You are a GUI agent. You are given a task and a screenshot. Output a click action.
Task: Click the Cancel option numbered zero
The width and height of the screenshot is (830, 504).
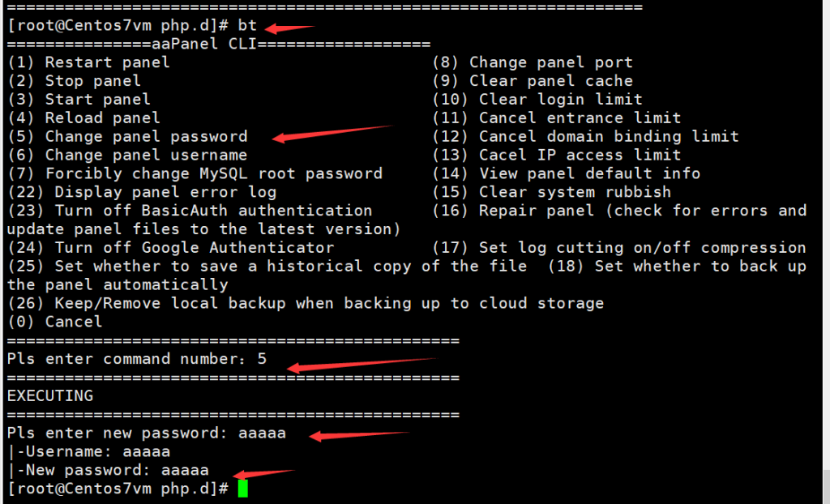(54, 322)
